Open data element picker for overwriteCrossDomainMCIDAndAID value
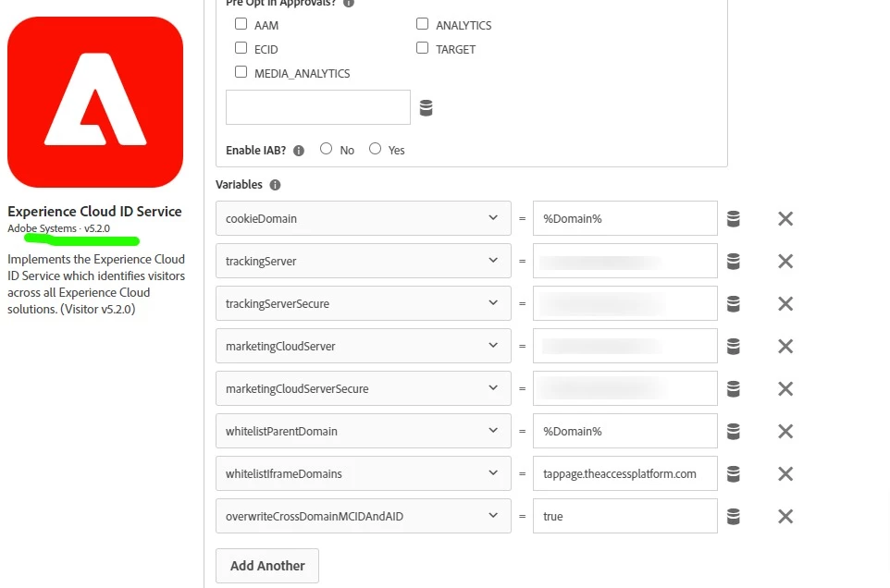 pos(734,517)
